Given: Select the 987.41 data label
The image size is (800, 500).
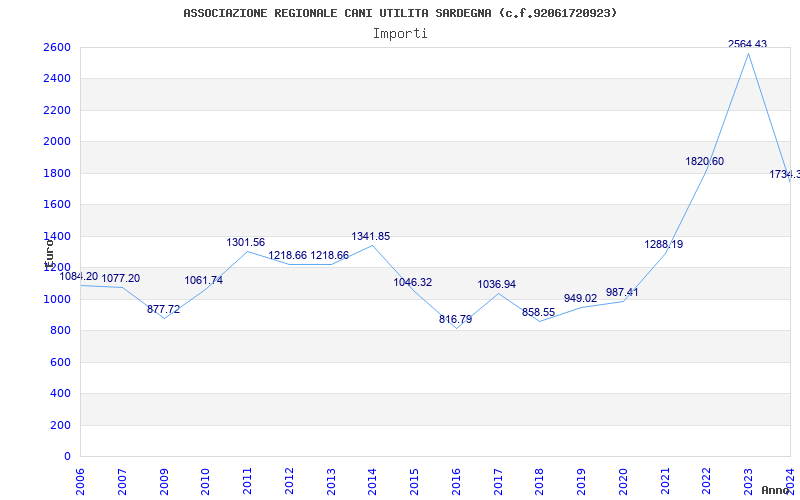Looking at the screenshot, I should (x=622, y=293).
